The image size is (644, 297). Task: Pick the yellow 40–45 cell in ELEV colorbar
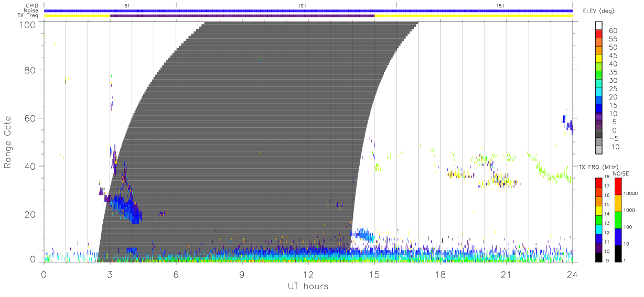tap(599, 59)
